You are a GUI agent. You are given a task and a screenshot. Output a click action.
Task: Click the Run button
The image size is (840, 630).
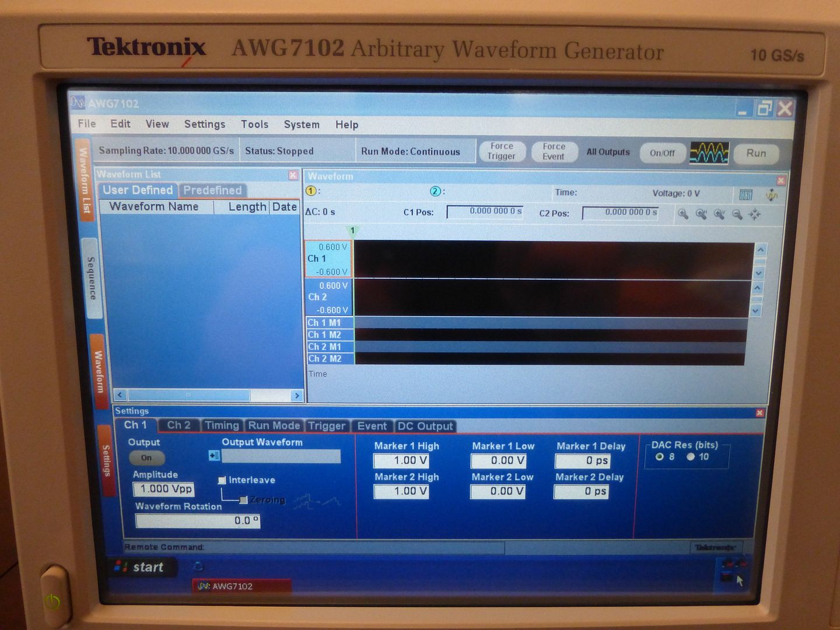click(x=756, y=153)
